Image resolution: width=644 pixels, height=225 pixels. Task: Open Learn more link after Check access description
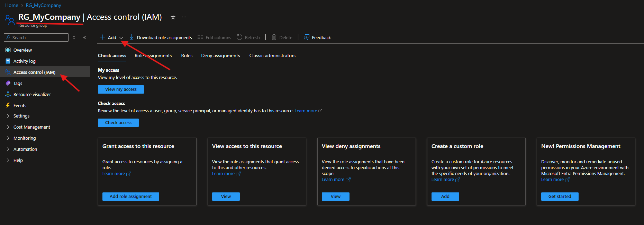306,111
